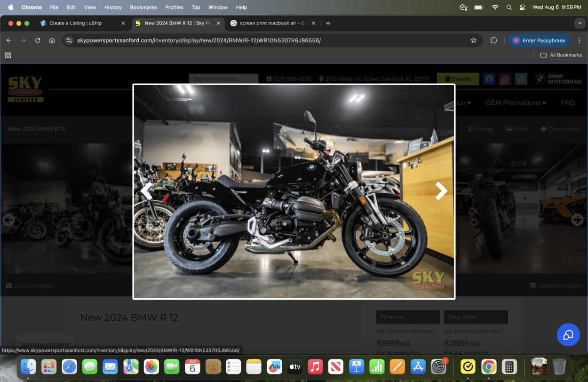Click View All Images link

click(556, 286)
